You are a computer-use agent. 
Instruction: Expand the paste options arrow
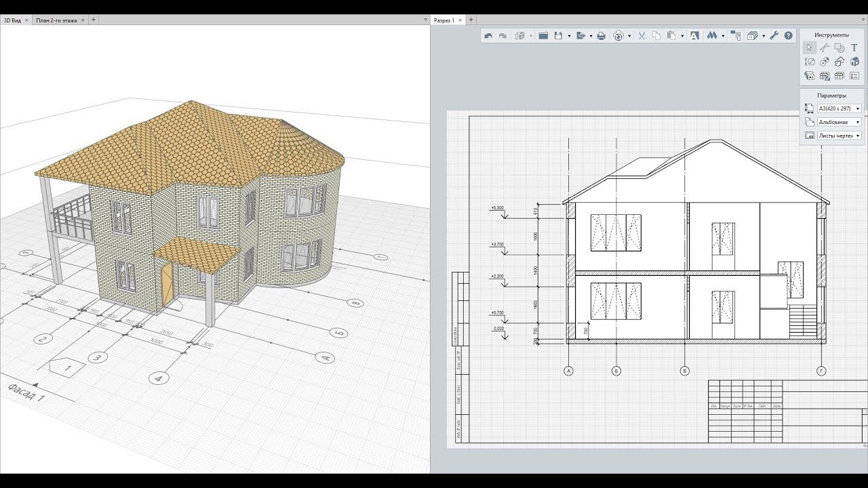pyautogui.click(x=682, y=36)
